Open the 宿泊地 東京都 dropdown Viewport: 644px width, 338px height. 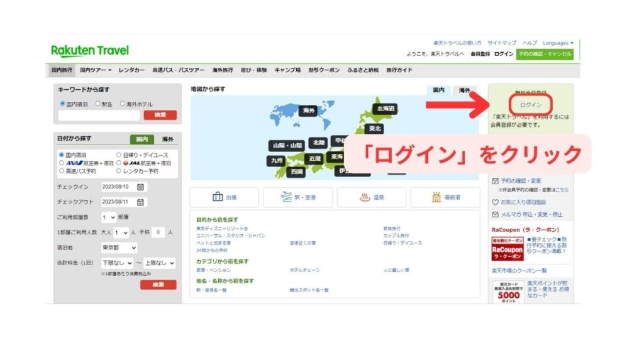tap(119, 248)
